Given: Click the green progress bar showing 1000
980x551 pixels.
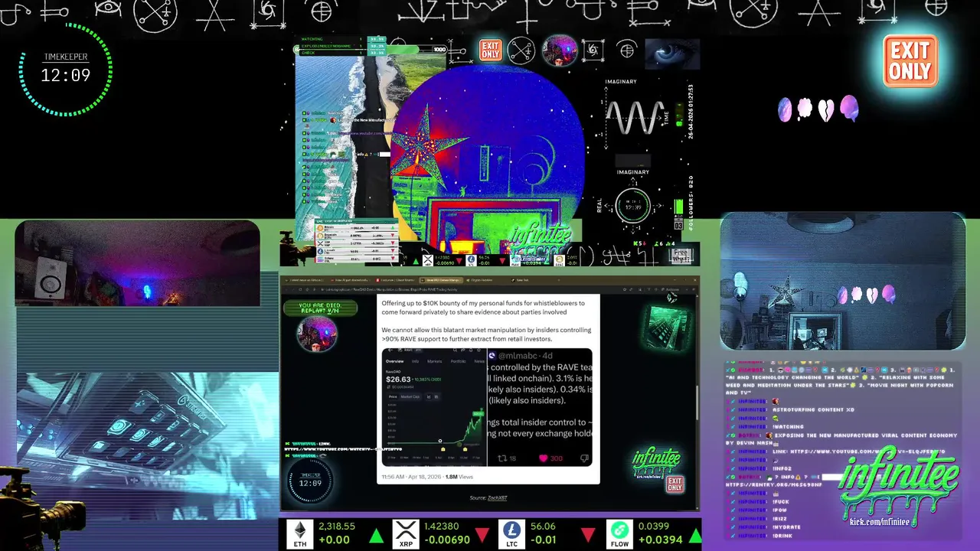Looking at the screenshot, I should coord(371,50).
